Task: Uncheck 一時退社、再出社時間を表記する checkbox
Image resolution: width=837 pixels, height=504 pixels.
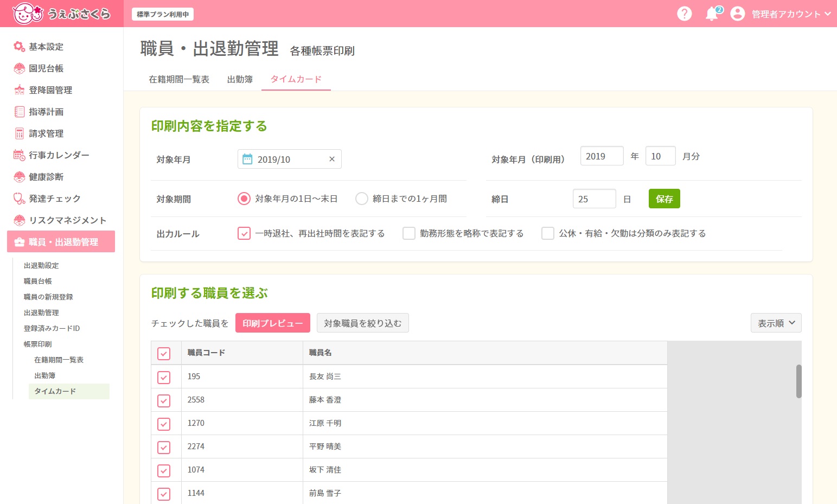Action: pos(244,233)
